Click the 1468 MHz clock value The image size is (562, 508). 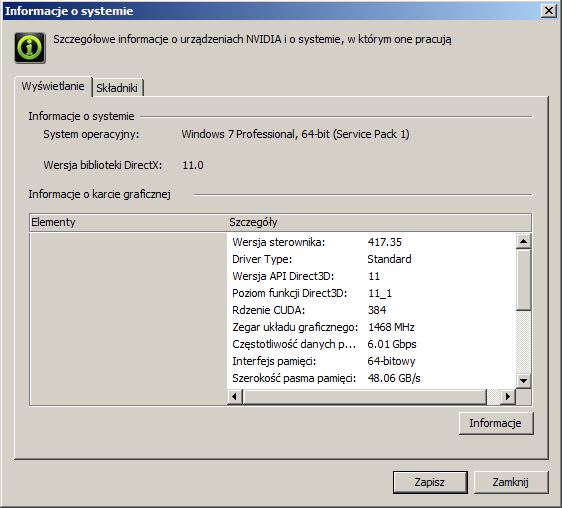(391, 327)
